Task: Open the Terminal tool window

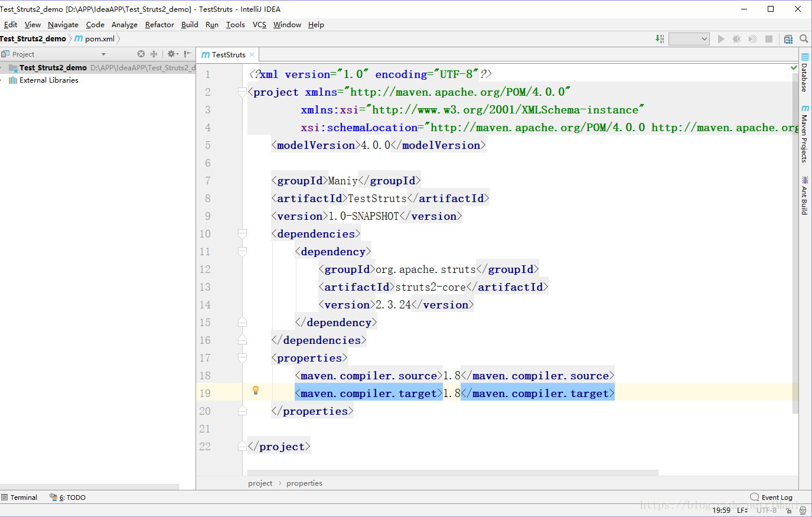Action: tap(19, 498)
